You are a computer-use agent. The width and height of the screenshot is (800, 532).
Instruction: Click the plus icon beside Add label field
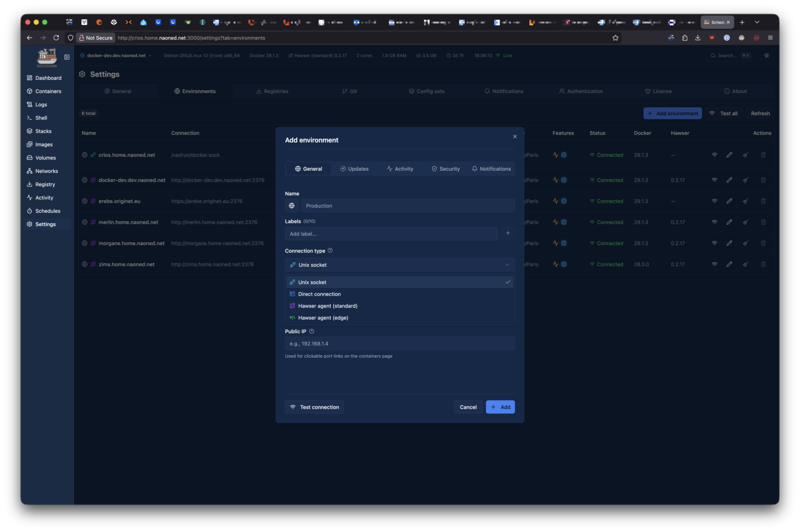pos(507,233)
